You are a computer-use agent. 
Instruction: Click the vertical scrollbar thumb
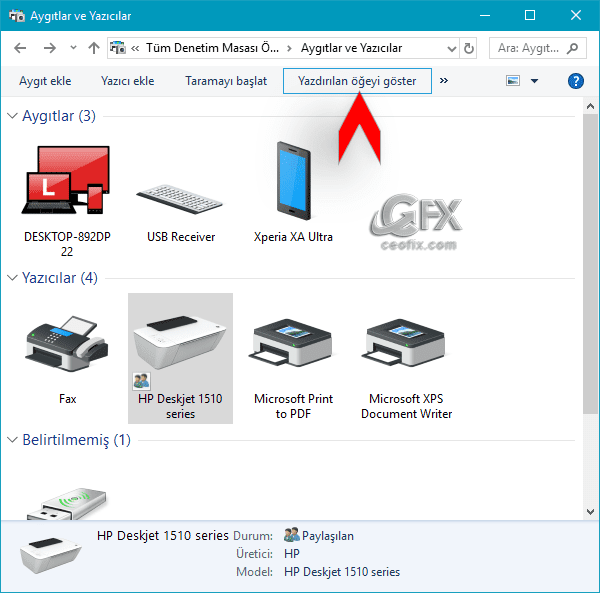[x=590, y=264]
